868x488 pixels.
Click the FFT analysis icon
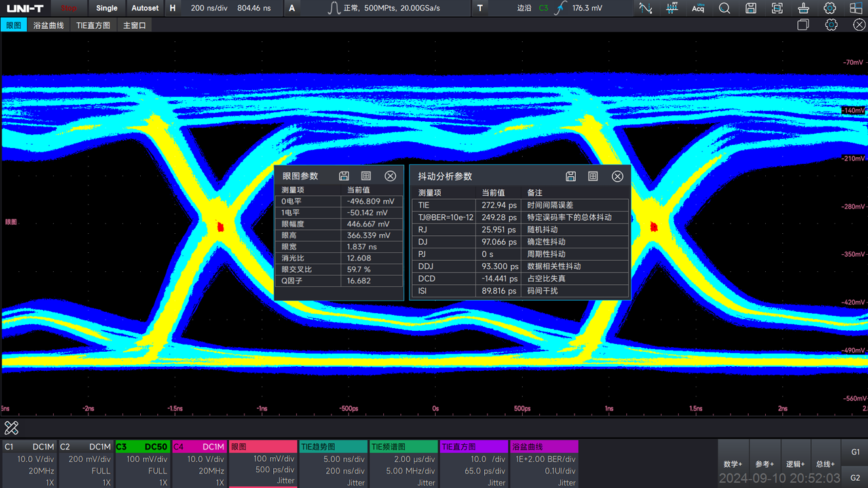click(671, 9)
